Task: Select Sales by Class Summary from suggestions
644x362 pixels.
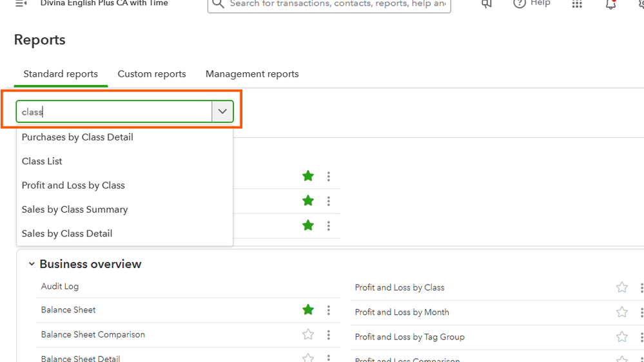Action: (x=75, y=209)
